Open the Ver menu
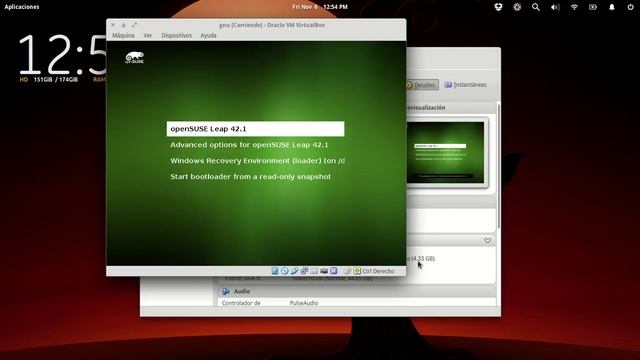 coord(148,36)
